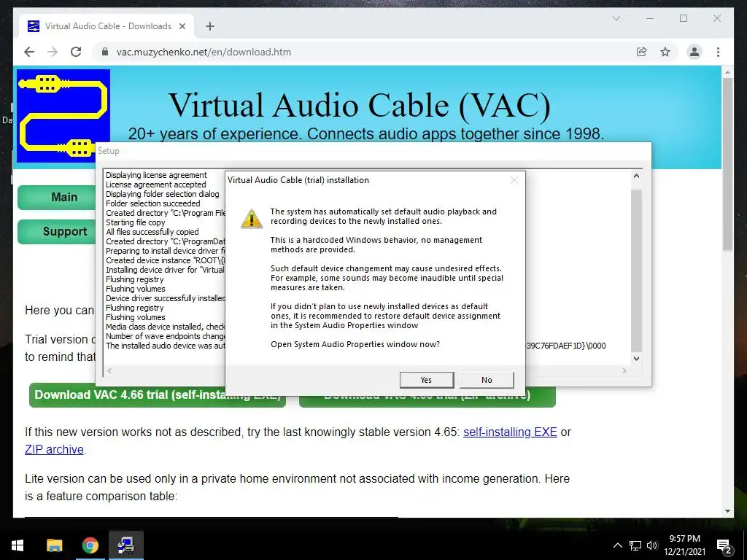Minimize the Chrome window
The height and width of the screenshot is (560, 747).
[x=650, y=18]
